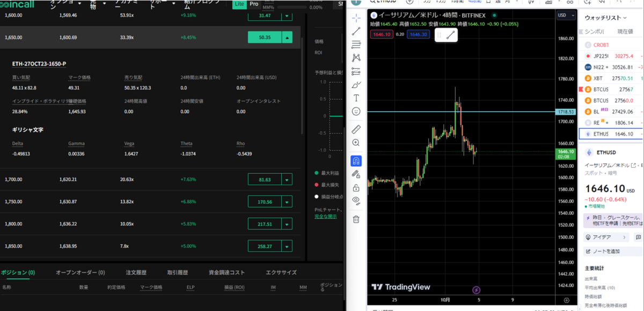Image resolution: width=644 pixels, height=311 pixels.
Task: Expand the 1,850.00 strike row arrow
Action: (x=287, y=246)
